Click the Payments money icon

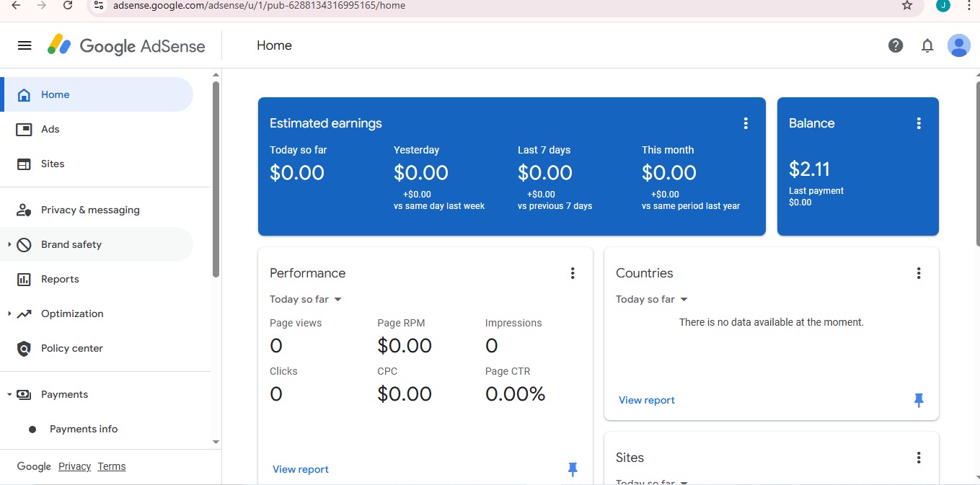[x=24, y=394]
